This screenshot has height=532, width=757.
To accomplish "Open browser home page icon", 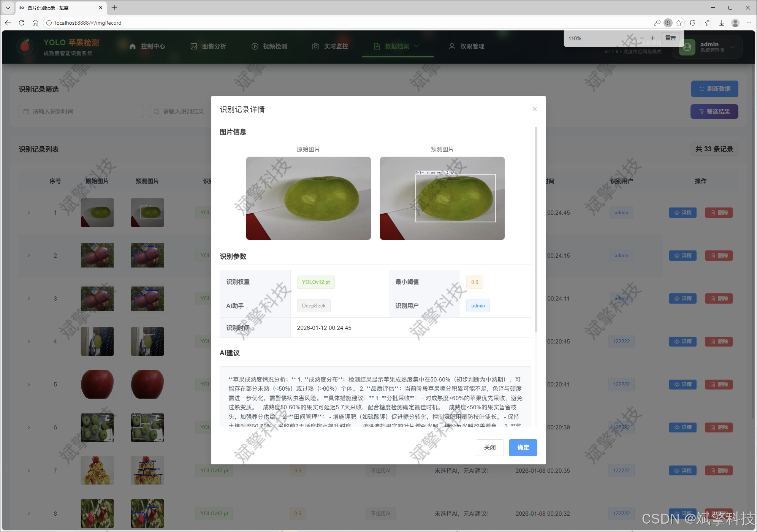I will click(35, 23).
